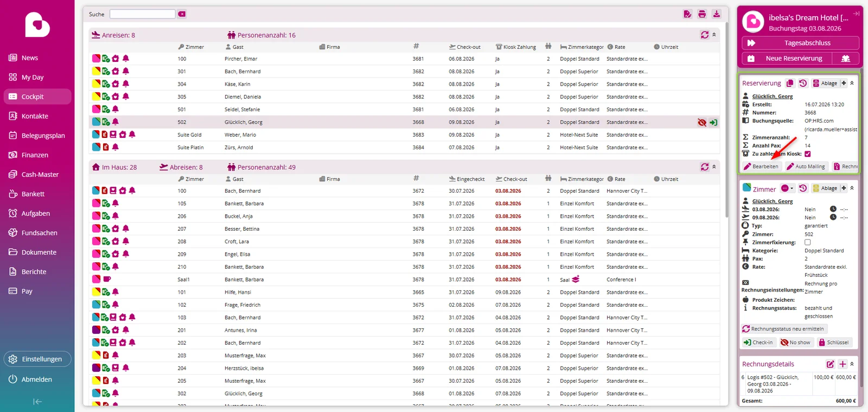Click Bearbeiten in the Reservierung panel

762,167
